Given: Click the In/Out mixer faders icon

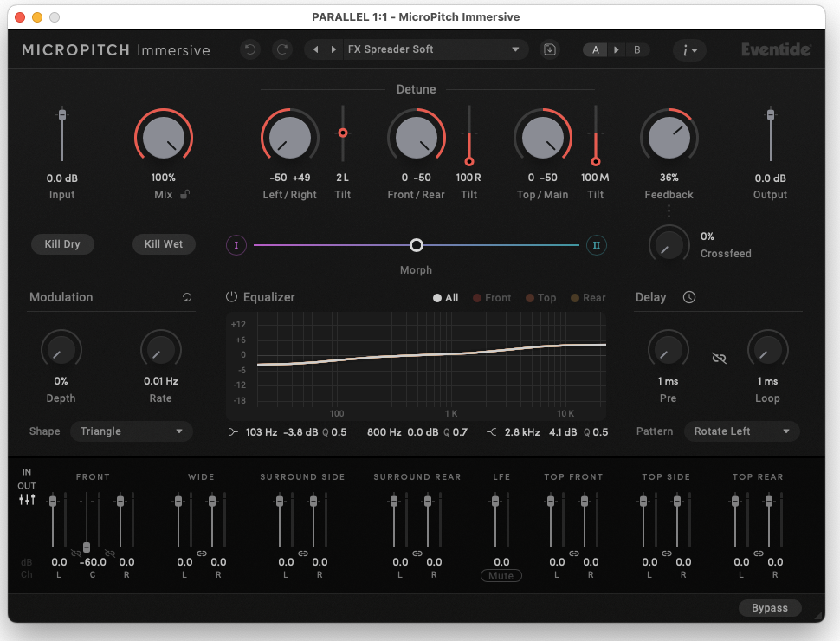Looking at the screenshot, I should [x=27, y=500].
